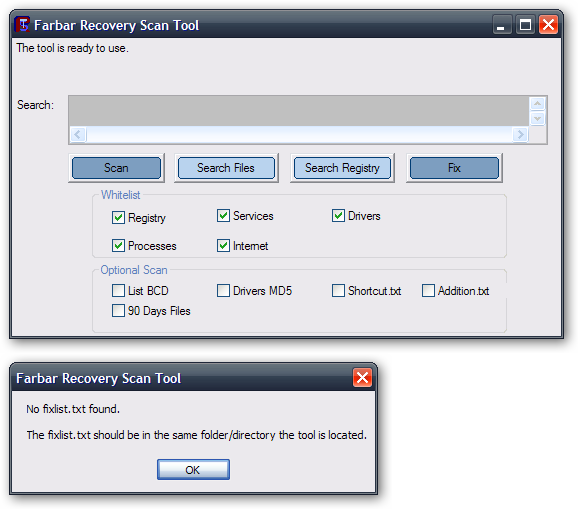Click the search box scroll down arrow

point(537,119)
